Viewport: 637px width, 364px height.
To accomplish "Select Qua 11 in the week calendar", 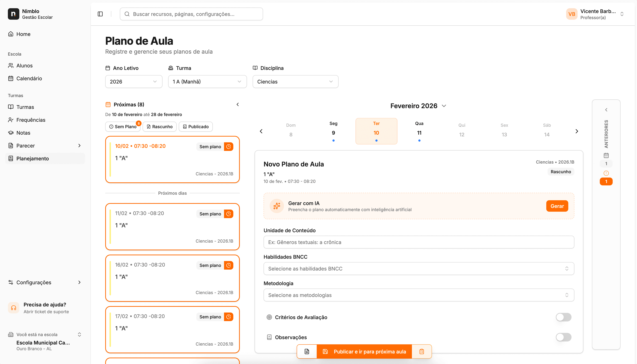I will tap(419, 131).
